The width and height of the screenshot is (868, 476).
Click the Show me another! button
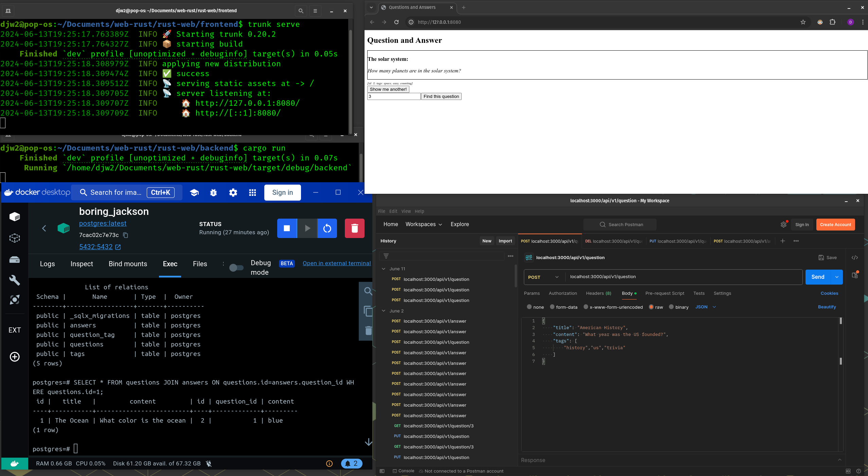click(388, 89)
